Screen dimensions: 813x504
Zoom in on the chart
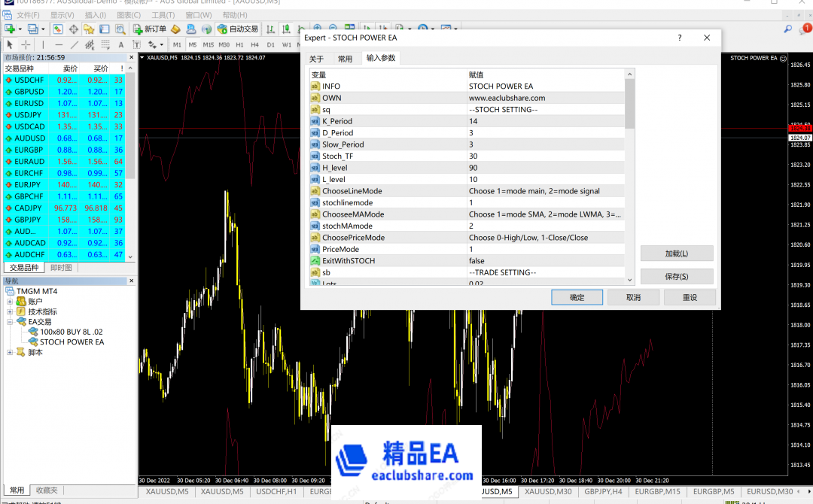pos(316,28)
